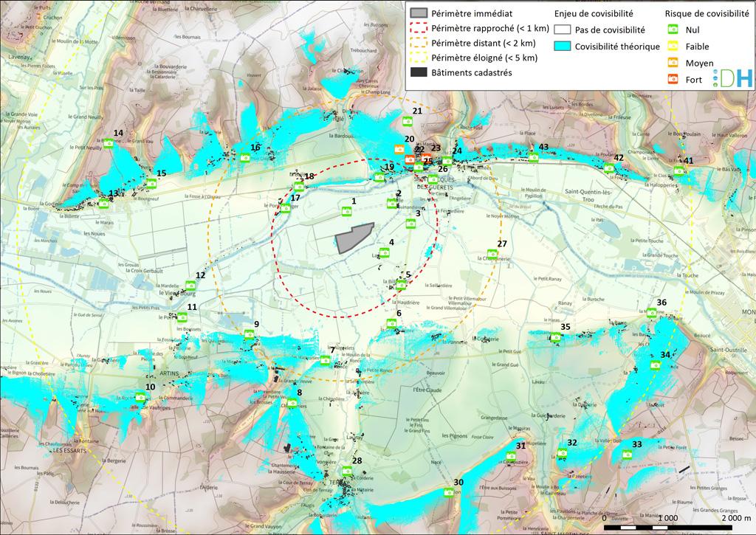
Task: Select camera marker 28
Action: pyautogui.click(x=347, y=470)
